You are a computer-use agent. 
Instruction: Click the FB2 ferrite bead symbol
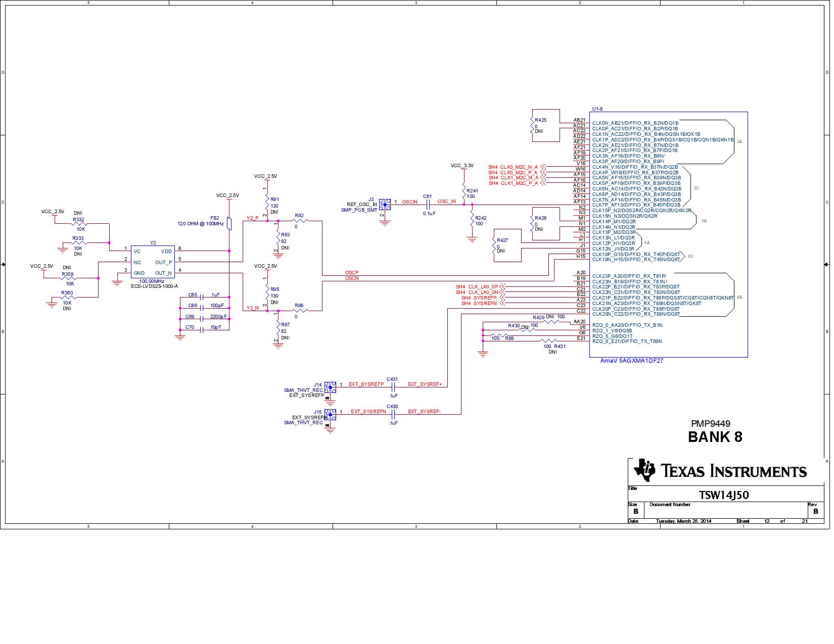pyautogui.click(x=230, y=224)
